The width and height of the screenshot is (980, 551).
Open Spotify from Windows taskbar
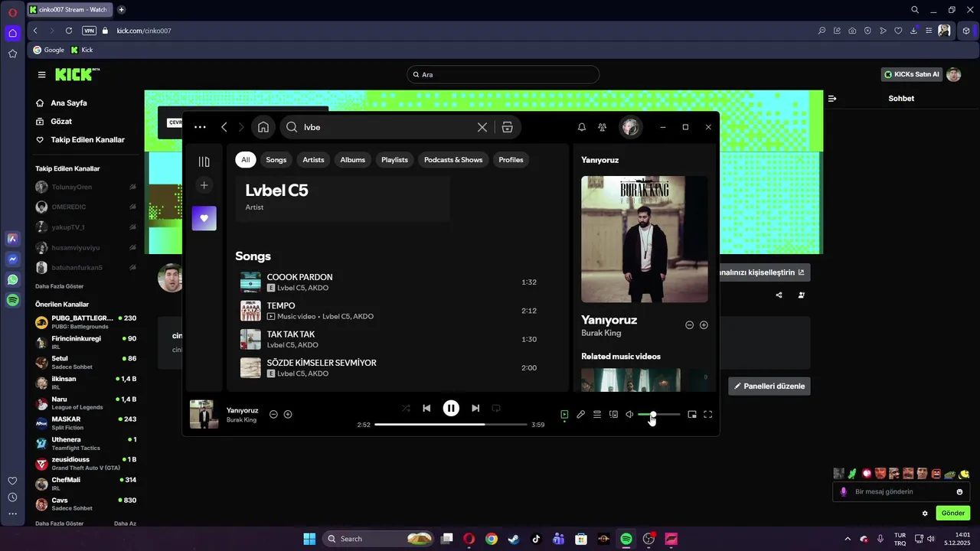click(626, 539)
